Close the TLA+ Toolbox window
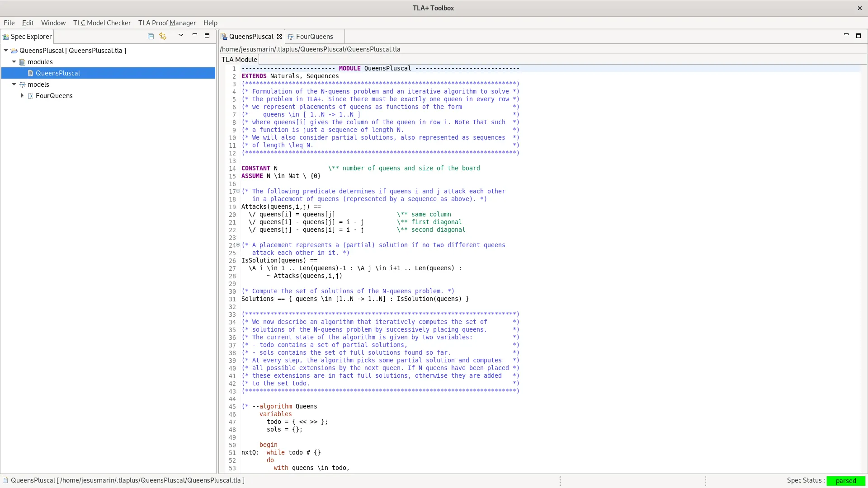 coord(860,8)
